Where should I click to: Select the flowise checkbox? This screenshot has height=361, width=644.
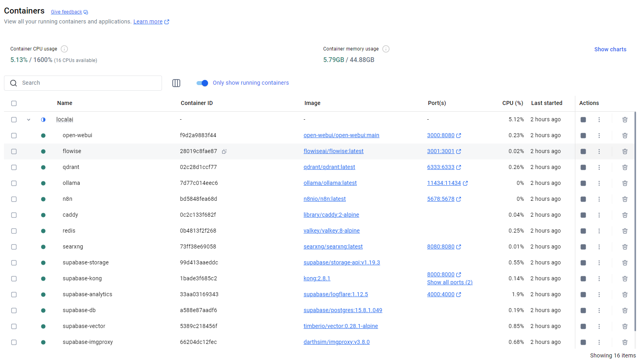14,151
